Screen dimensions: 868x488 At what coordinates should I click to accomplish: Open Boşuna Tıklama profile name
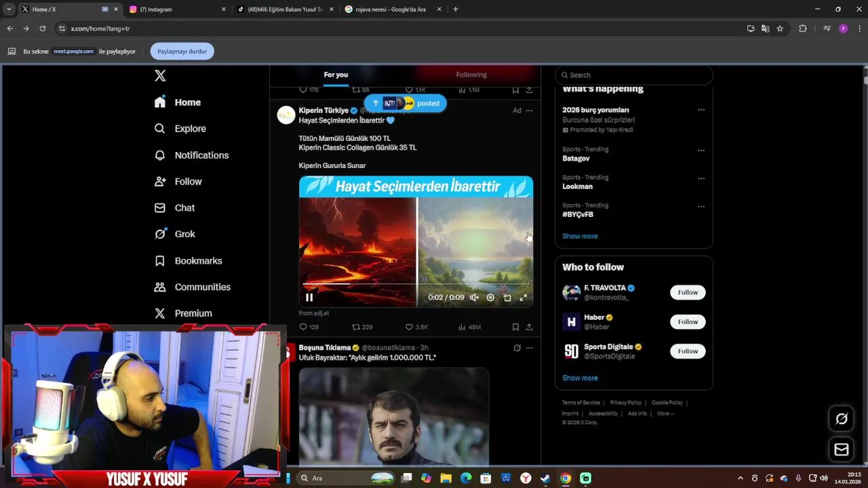coord(325,348)
